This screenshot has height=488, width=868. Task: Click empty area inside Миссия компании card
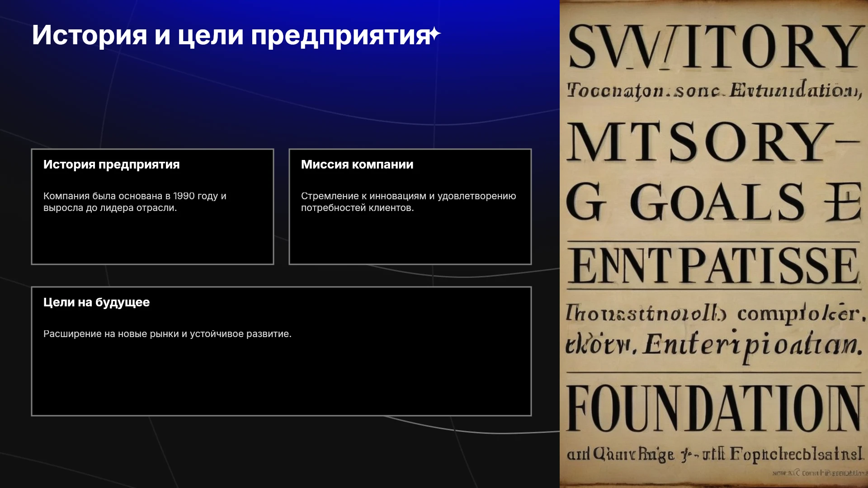[410, 239]
